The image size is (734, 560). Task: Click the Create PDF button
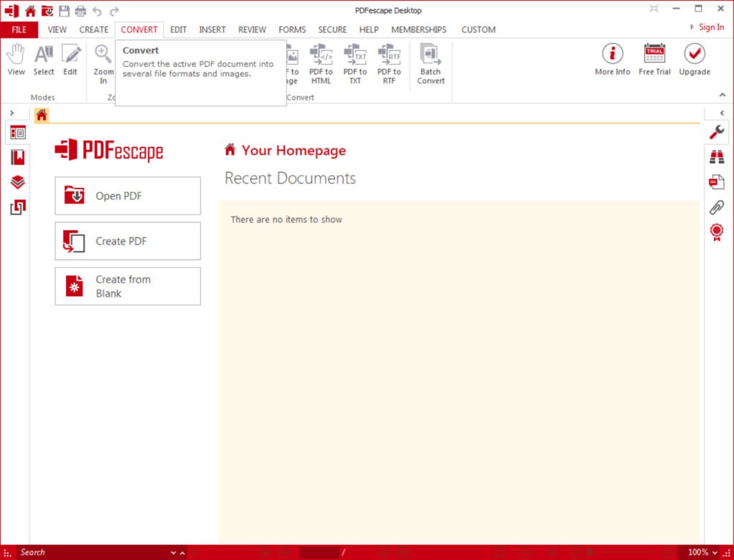128,241
